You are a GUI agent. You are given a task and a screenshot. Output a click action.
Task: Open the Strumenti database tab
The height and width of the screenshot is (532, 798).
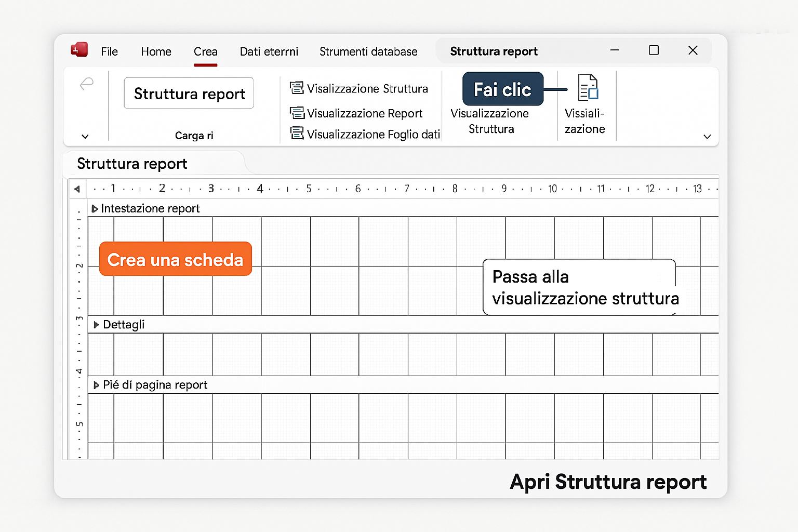(368, 51)
